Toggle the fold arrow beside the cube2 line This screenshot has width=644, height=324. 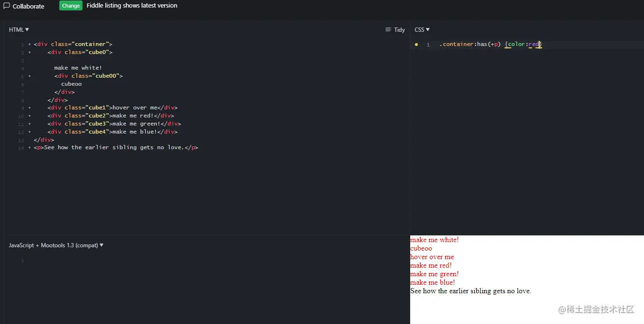click(x=29, y=116)
